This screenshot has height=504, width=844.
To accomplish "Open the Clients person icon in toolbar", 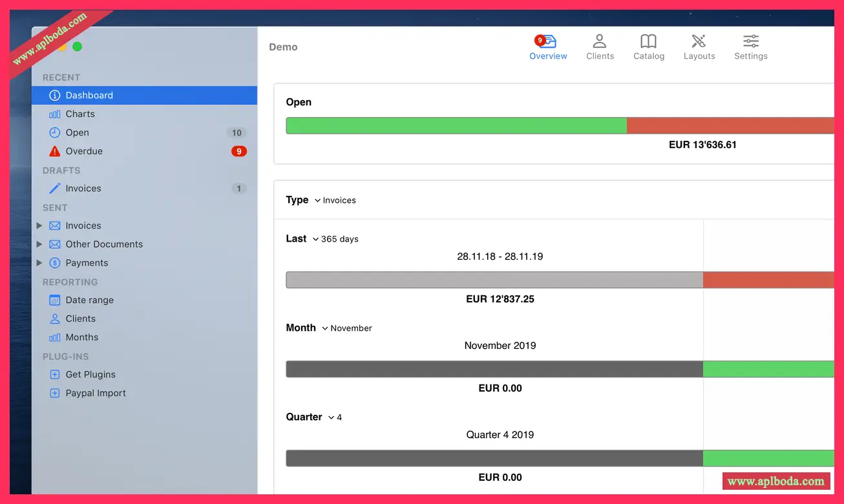I will click(600, 42).
